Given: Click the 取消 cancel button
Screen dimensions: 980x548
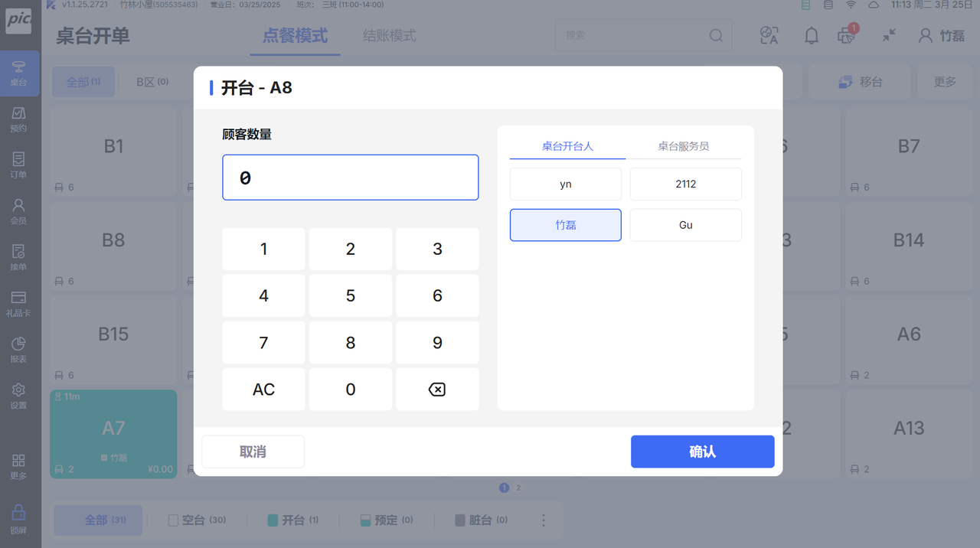Looking at the screenshot, I should click(x=253, y=452).
